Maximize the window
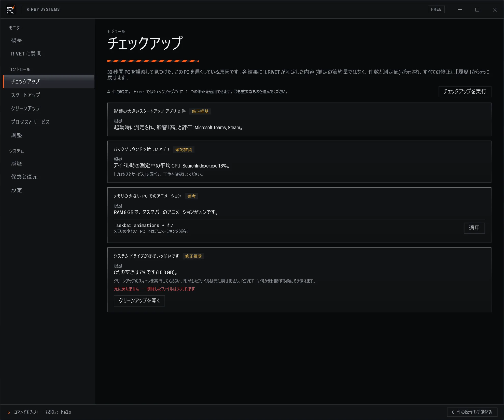This screenshot has width=504, height=420. [477, 9]
